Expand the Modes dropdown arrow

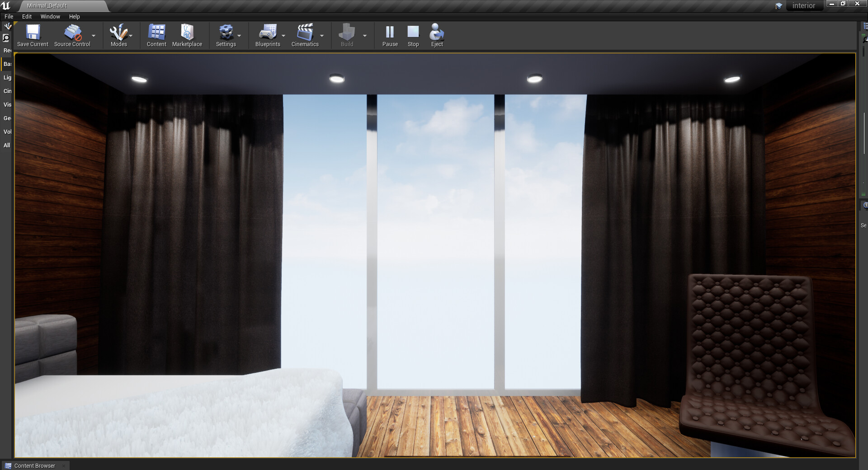(x=131, y=36)
